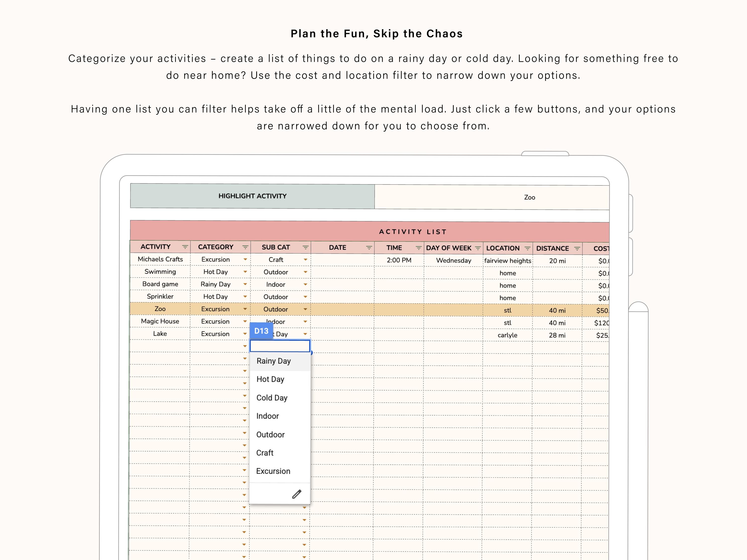Expand category dropdown for Swimming row
747x560 pixels.
(245, 272)
